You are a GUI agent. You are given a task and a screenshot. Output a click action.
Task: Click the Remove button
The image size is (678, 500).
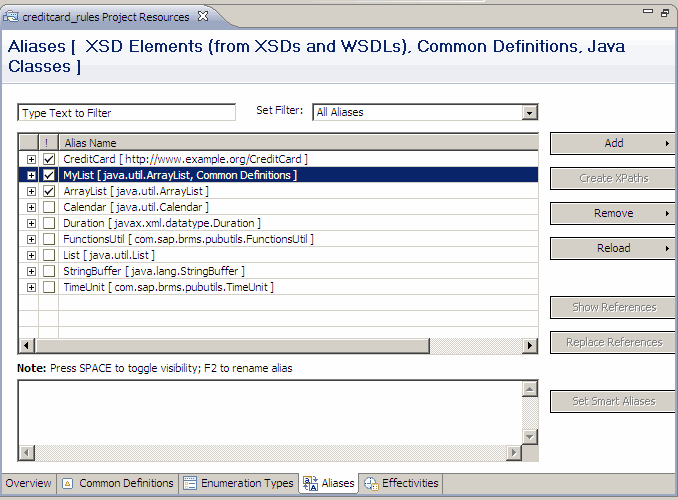coord(613,213)
